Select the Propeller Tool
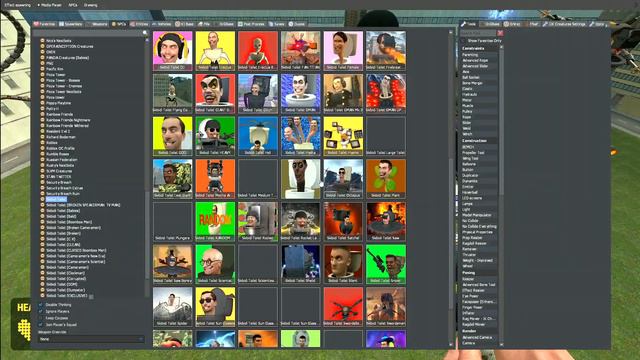 [479, 153]
